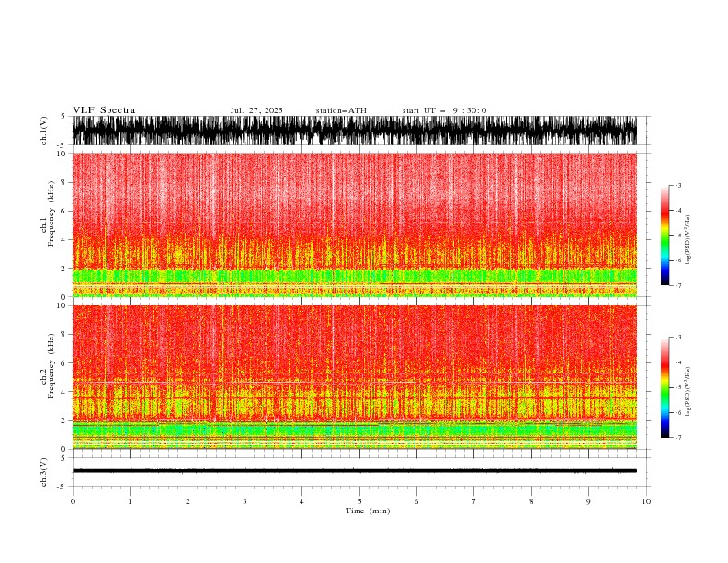This screenshot has width=728, height=563.
Task: Click the '10' kHz tick of ch.2 spectrogram
Action: pyautogui.click(x=63, y=305)
